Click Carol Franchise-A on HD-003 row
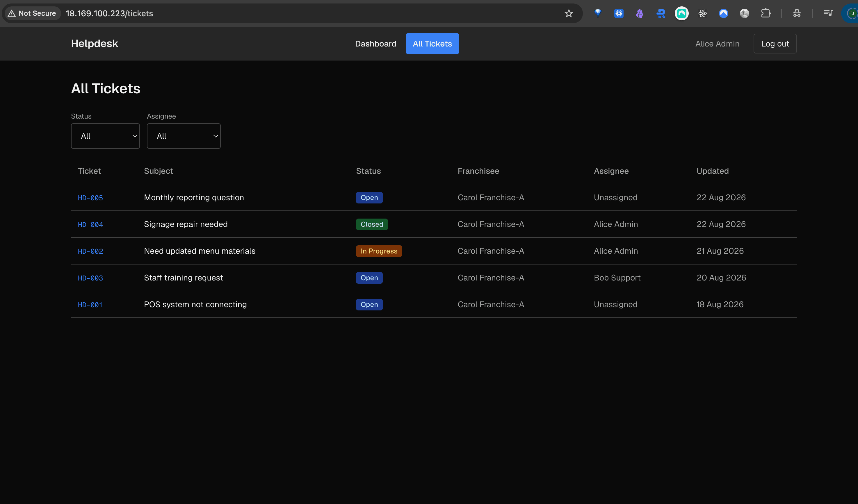858x504 pixels. pyautogui.click(x=491, y=278)
